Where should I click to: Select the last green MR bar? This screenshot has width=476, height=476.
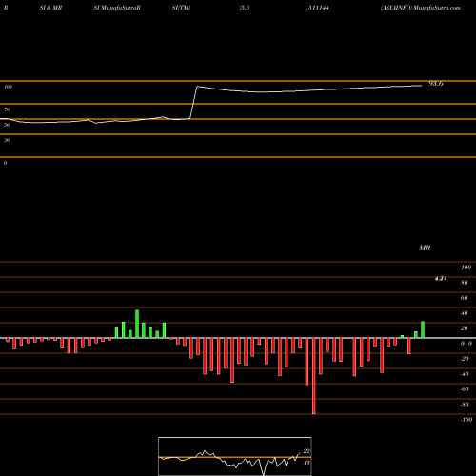tap(423, 329)
